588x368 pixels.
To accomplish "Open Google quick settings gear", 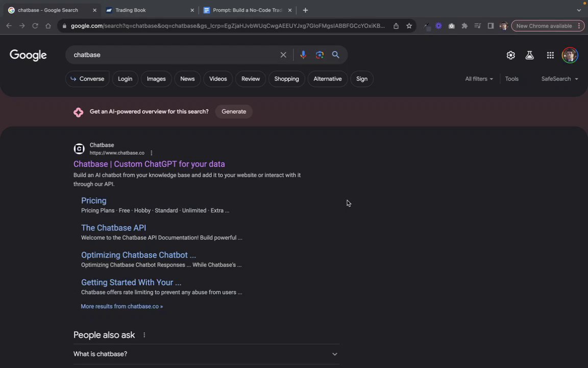I will [511, 55].
